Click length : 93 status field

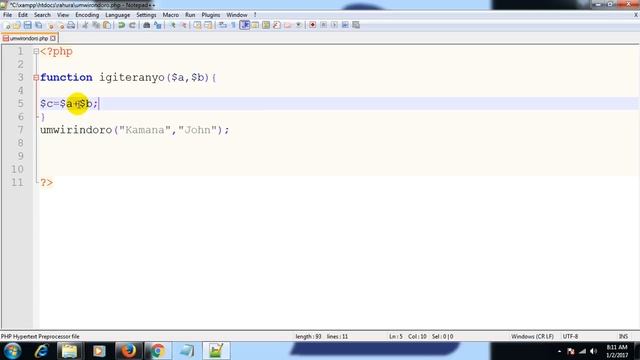308,336
